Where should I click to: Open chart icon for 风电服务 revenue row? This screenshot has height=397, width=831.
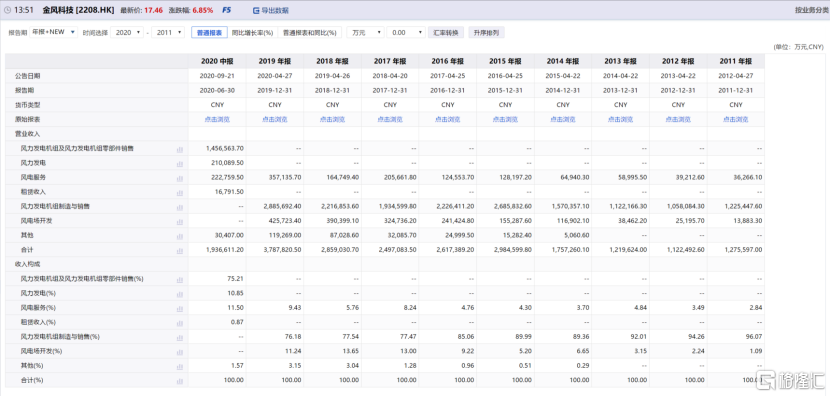coord(180,178)
